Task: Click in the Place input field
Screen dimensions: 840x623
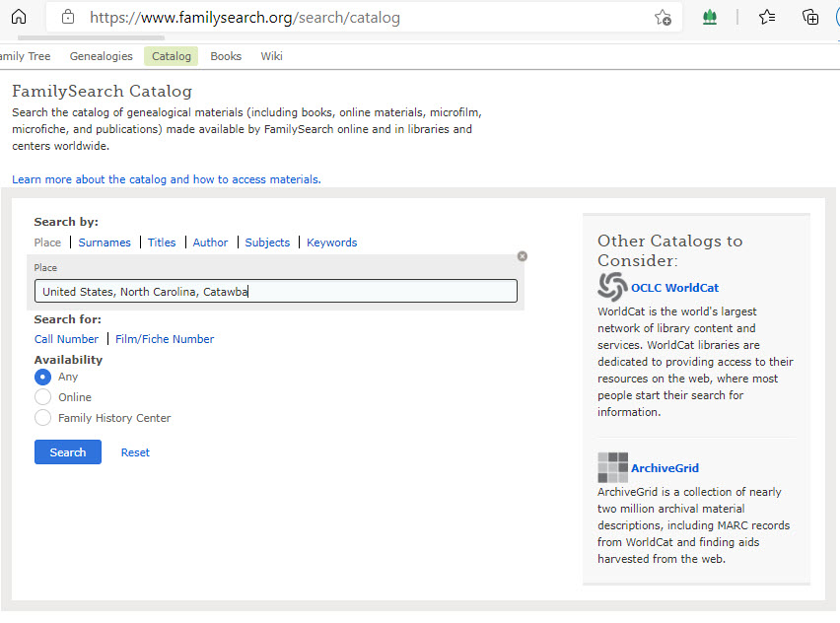Action: [276, 291]
